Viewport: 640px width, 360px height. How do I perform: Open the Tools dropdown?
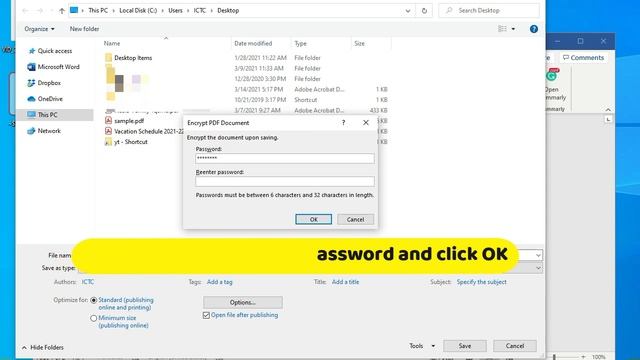pos(422,346)
